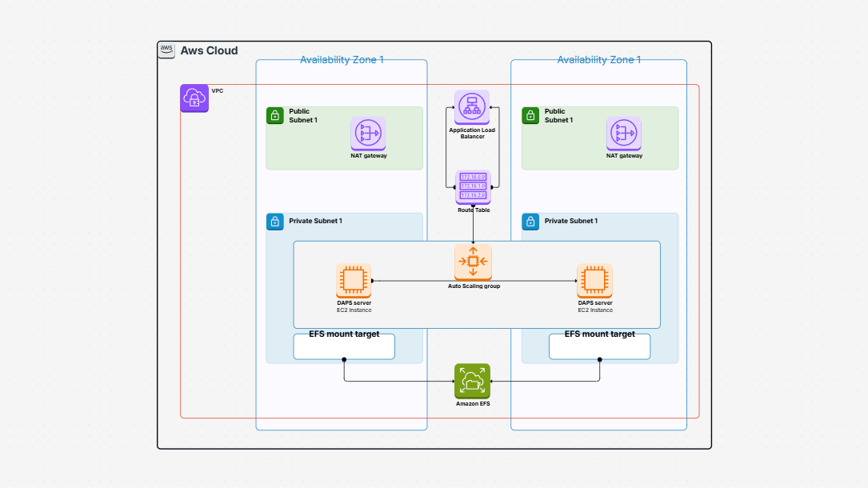Click the left 'DAPS server' caption
The image size is (868, 488).
tap(354, 303)
